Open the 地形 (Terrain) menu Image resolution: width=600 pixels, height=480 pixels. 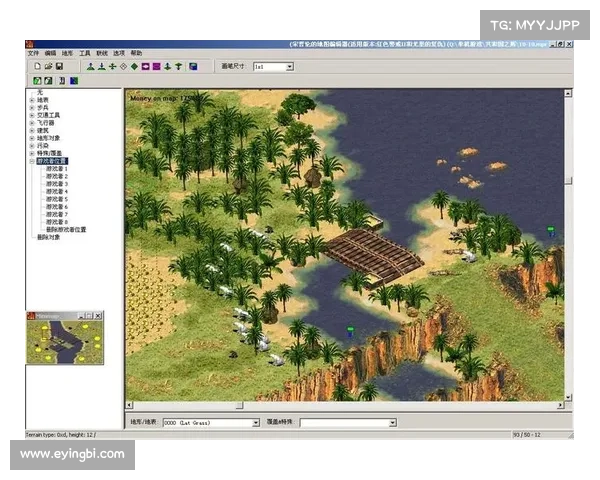(67, 53)
